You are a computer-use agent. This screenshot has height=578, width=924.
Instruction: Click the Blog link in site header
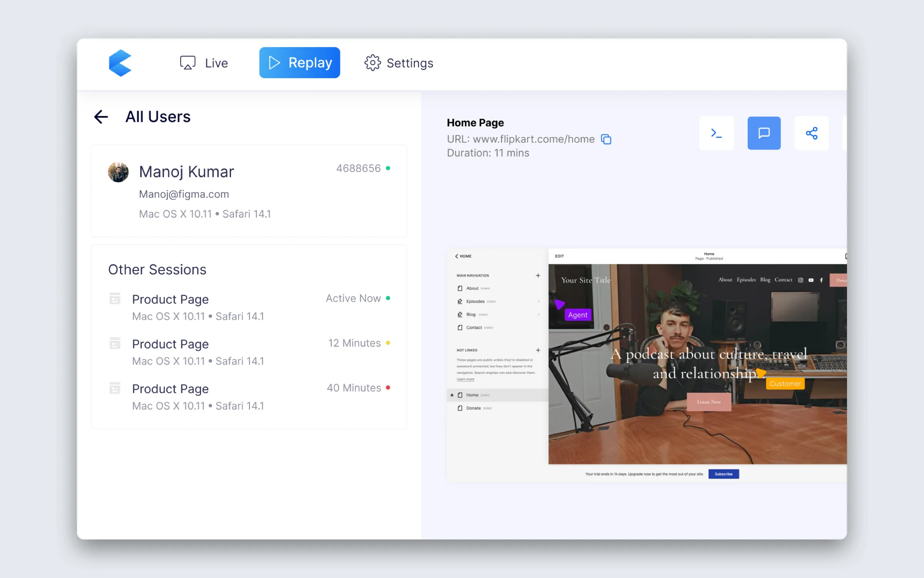click(765, 280)
